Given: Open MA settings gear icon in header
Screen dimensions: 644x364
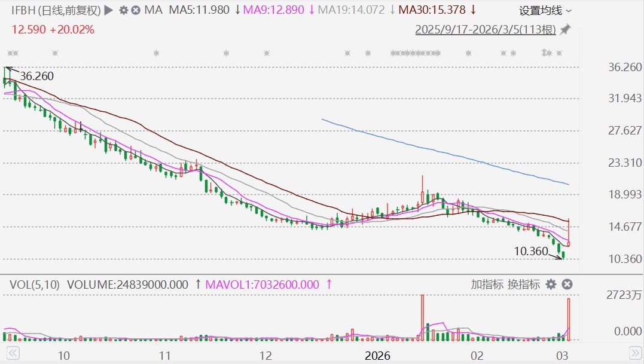Looking at the screenshot, I should click(x=123, y=10).
